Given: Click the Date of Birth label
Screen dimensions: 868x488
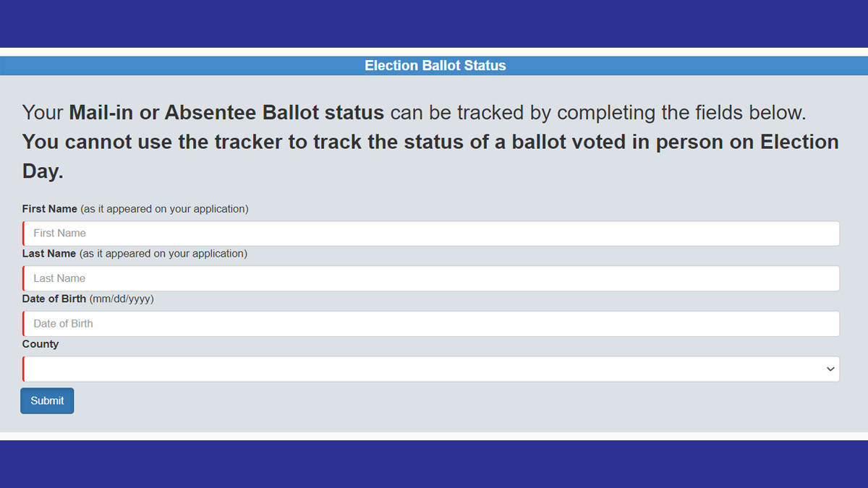Looking at the screenshot, I should coord(52,299).
